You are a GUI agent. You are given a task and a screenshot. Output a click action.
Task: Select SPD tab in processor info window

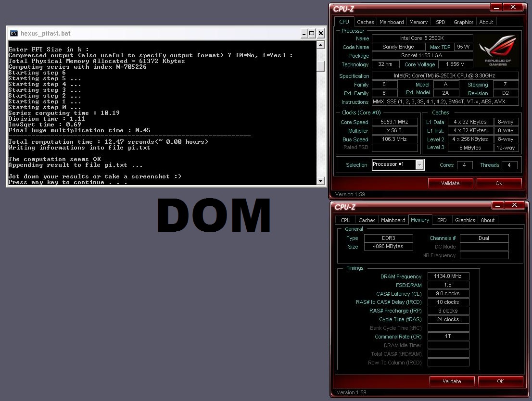440,22
